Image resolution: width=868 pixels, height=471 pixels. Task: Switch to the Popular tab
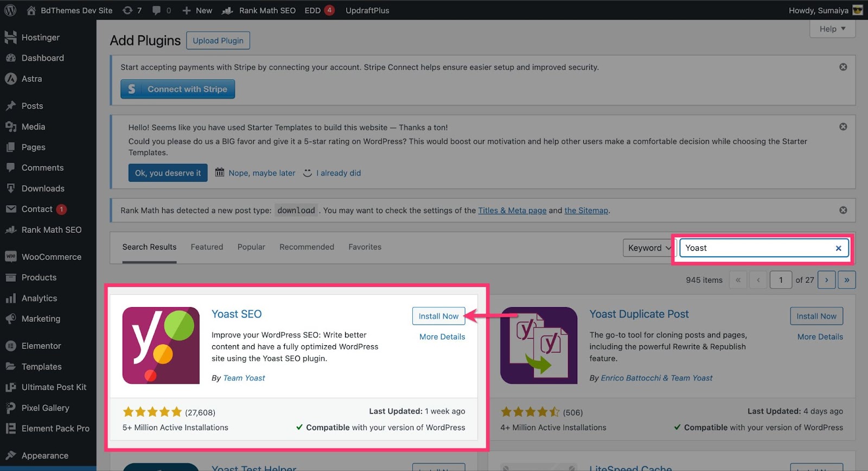(x=251, y=247)
